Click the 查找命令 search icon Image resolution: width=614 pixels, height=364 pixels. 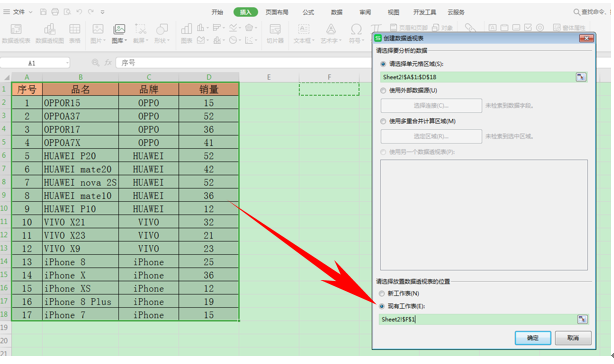[x=576, y=12]
